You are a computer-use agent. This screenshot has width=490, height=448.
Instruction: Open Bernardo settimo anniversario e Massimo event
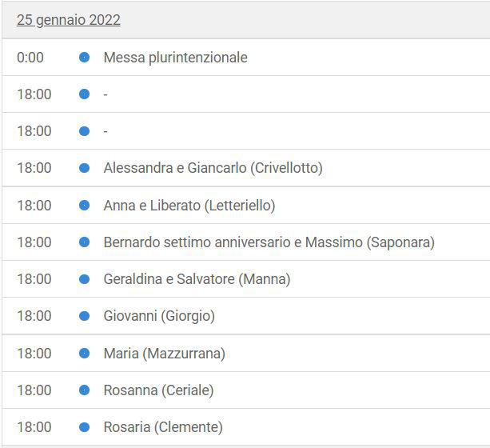coord(269,242)
